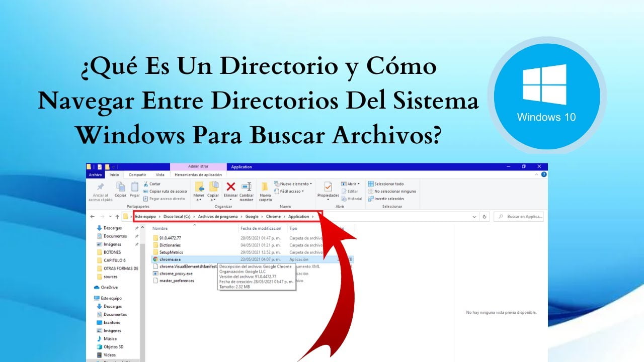Open the Nuevo elemento dropdown
This screenshot has height=362, width=644.
pos(293,184)
